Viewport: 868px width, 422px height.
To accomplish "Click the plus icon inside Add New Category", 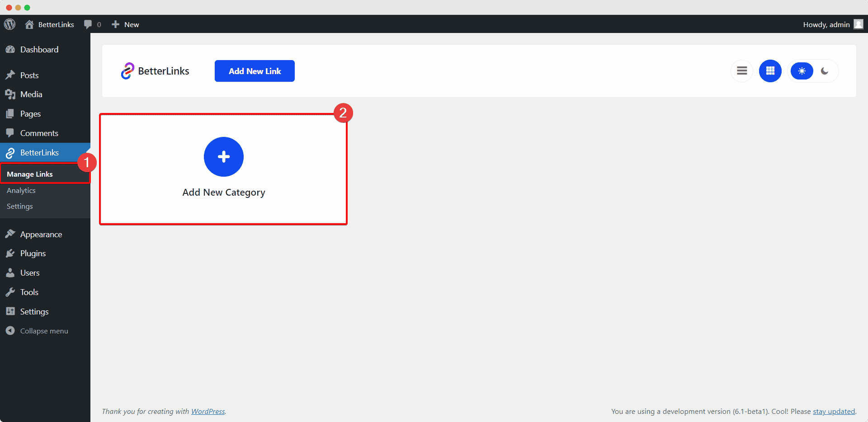I will [223, 157].
